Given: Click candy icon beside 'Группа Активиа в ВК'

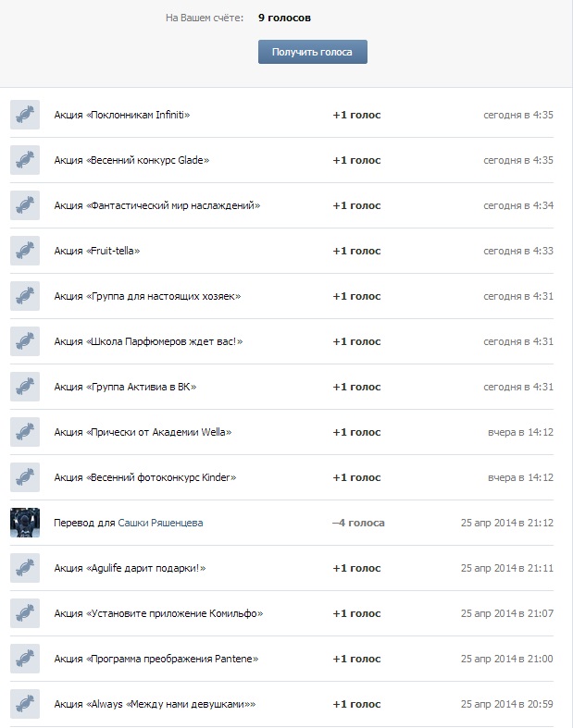Looking at the screenshot, I should (x=25, y=387).
